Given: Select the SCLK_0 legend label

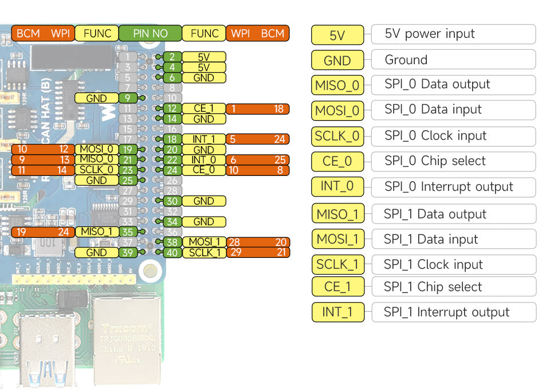Looking at the screenshot, I should (337, 136).
